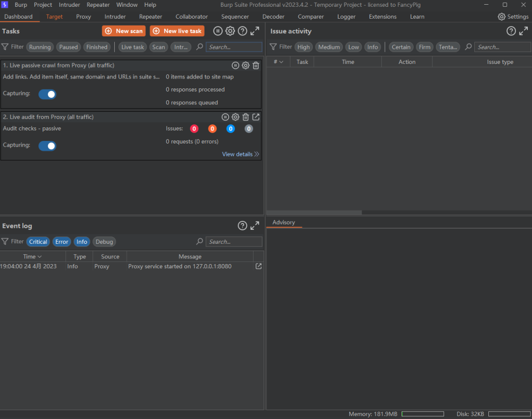This screenshot has height=419, width=532.
Task: Switch to the Proxy tab
Action: coord(83,17)
